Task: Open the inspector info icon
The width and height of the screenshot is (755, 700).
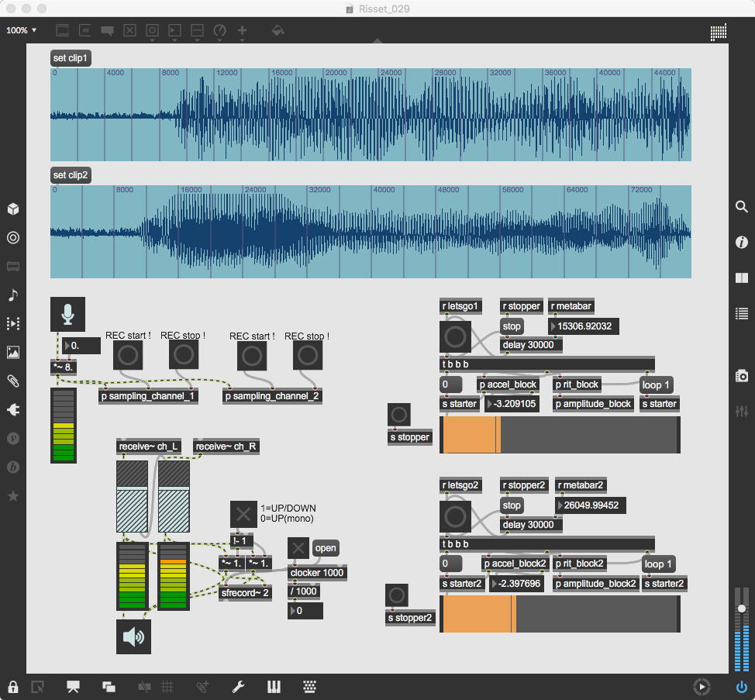Action: (x=742, y=243)
